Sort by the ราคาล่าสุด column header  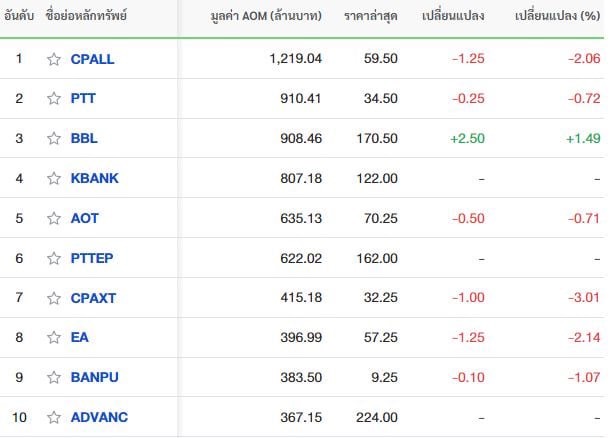(x=370, y=16)
